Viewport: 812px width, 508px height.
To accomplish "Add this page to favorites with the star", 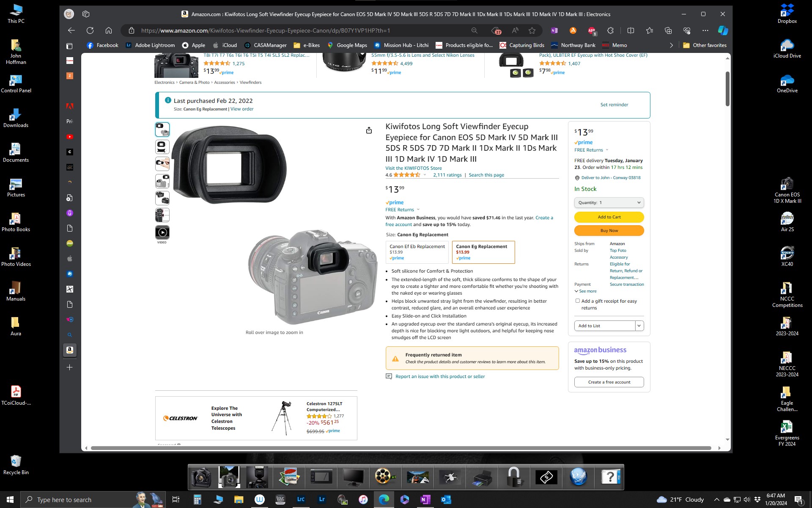I will pos(532,30).
